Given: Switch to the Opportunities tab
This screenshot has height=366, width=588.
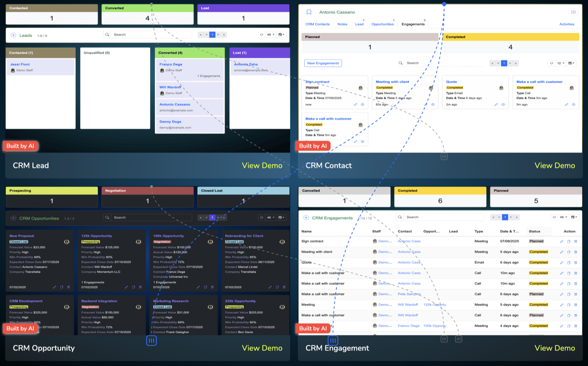Looking at the screenshot, I should click(382, 24).
